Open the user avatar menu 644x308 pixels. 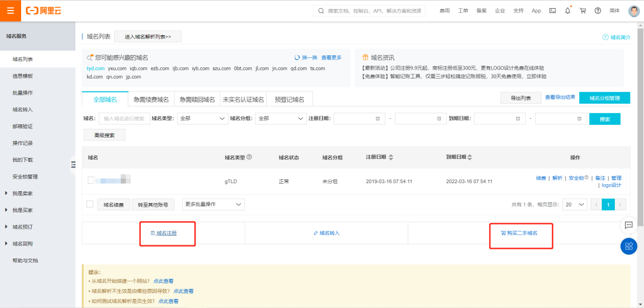click(x=633, y=10)
